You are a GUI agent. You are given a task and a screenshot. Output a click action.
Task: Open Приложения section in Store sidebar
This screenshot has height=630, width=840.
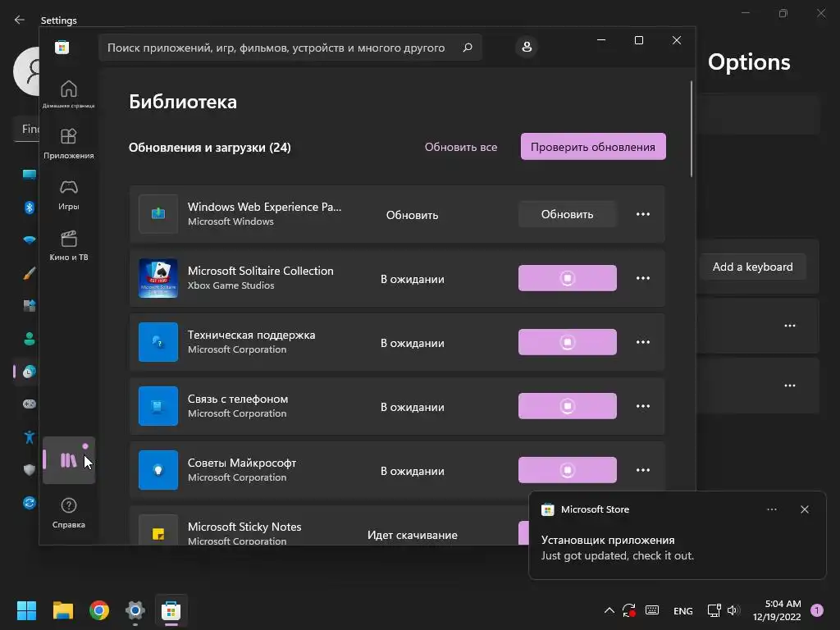[x=69, y=144]
